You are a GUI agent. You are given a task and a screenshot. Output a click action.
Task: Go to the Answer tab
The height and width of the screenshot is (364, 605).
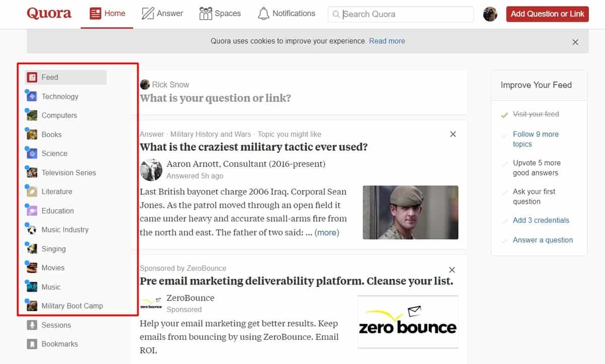162,14
